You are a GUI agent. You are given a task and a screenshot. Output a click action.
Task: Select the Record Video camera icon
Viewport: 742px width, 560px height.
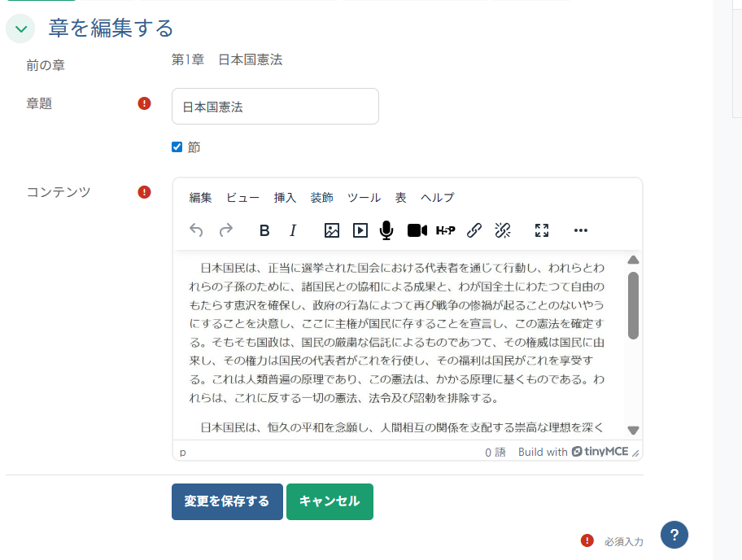417,230
